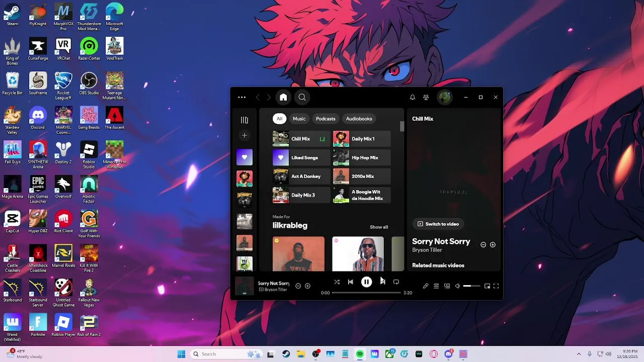644x362 pixels.
Task: Select the VRChat desktop shortcut
Action: (63, 49)
